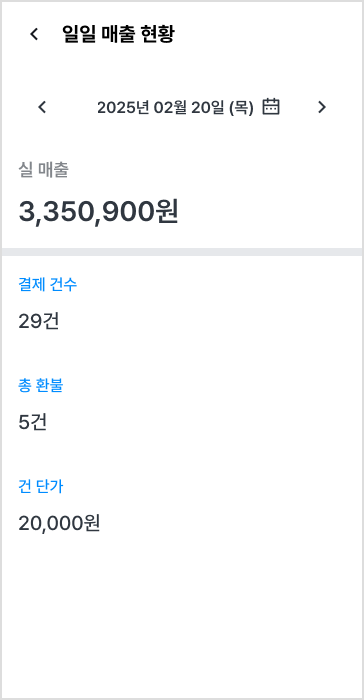Open the 총 환불 label
Viewport: 364px width, 700px height.
pos(41,385)
